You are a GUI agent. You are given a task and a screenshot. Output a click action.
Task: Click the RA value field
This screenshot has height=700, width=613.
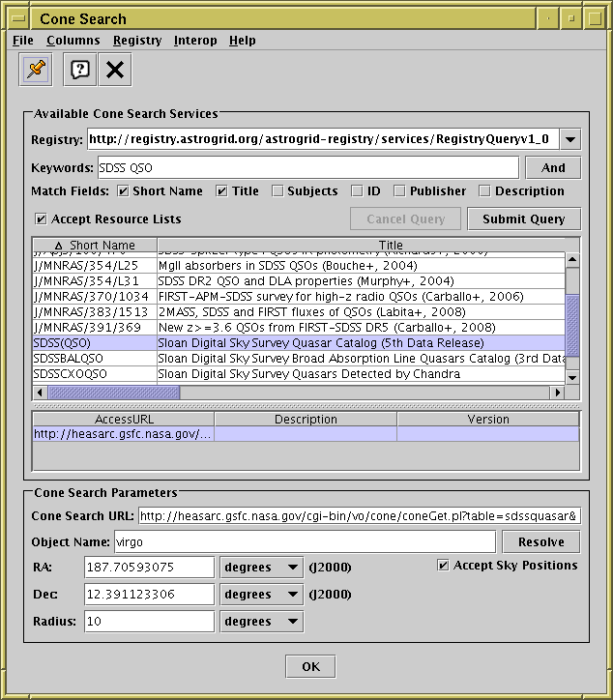149,568
